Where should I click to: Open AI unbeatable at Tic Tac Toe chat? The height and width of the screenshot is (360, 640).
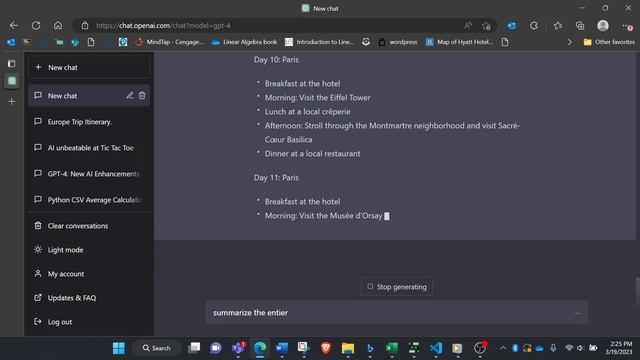click(89, 148)
